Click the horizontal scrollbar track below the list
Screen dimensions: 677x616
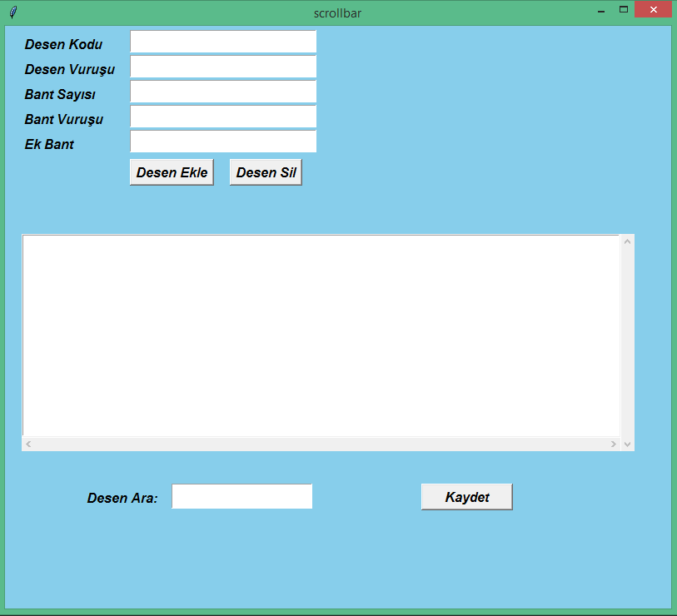321,445
